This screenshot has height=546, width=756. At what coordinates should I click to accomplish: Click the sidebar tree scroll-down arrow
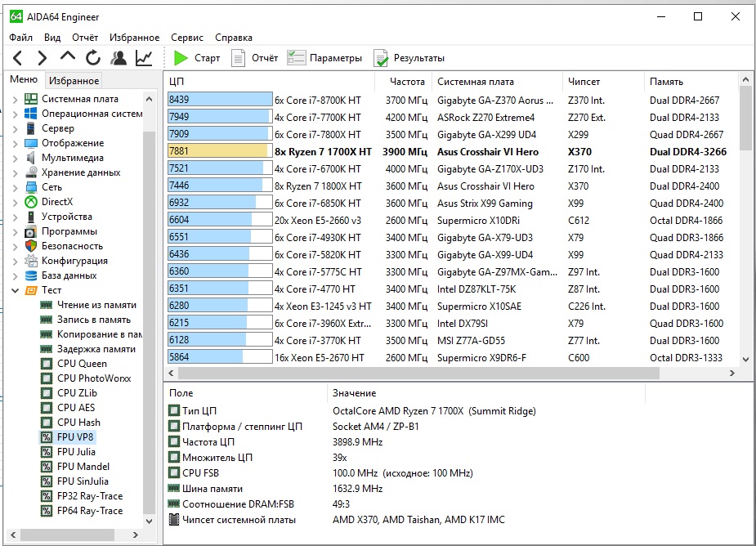tap(149, 521)
